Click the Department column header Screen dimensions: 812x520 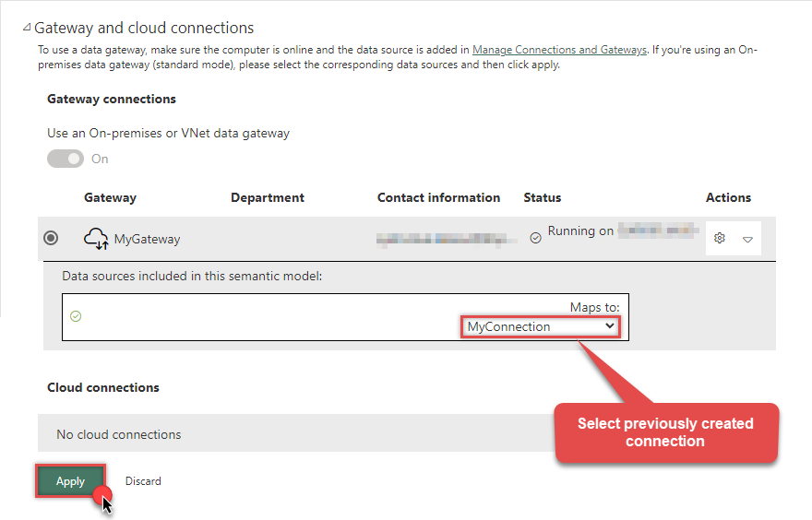[268, 197]
